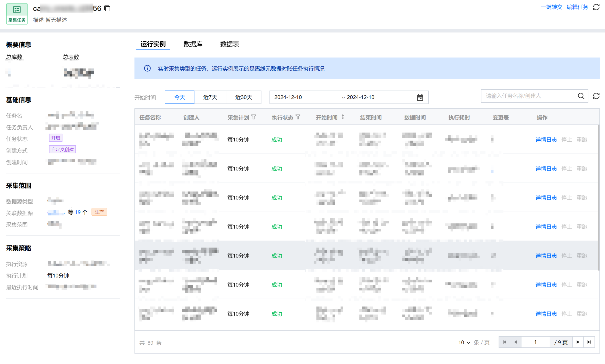605x364 pixels.
Task: Click the search magnifier icon
Action: click(581, 96)
